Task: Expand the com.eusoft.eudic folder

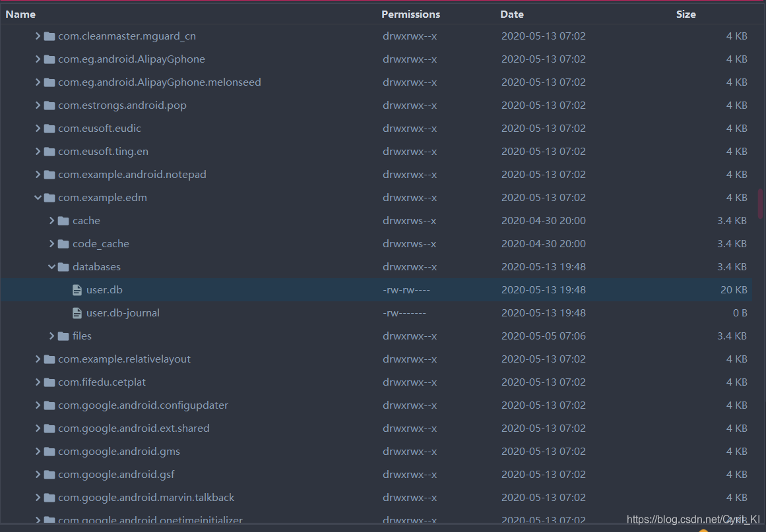Action: (x=38, y=129)
